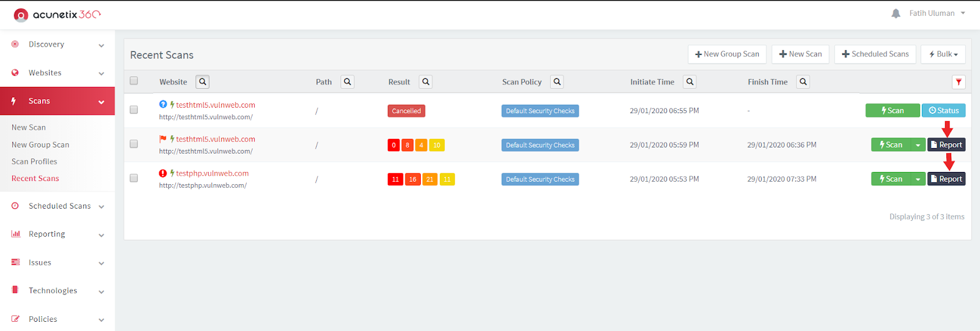Click the Scheduled Scans clock icon
The image size is (980, 331).
(15, 206)
